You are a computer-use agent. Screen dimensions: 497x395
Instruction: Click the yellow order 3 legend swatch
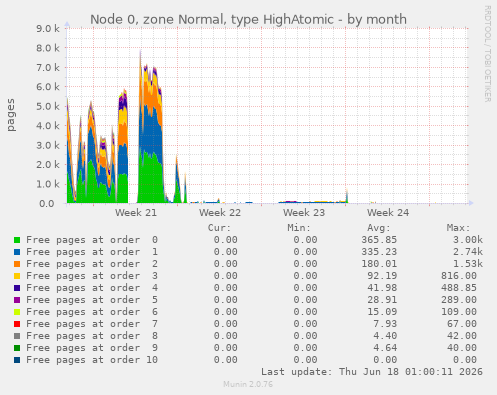(x=17, y=276)
